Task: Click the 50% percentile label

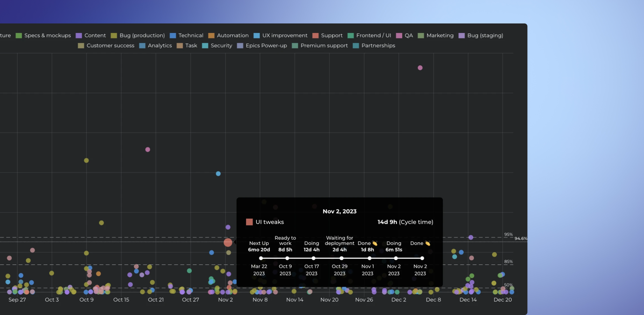Action: click(508, 285)
